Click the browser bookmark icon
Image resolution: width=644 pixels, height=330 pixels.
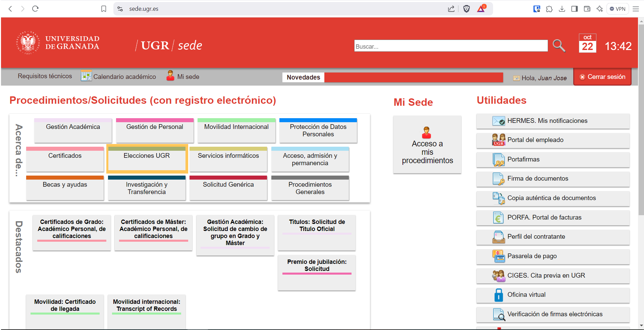[104, 9]
